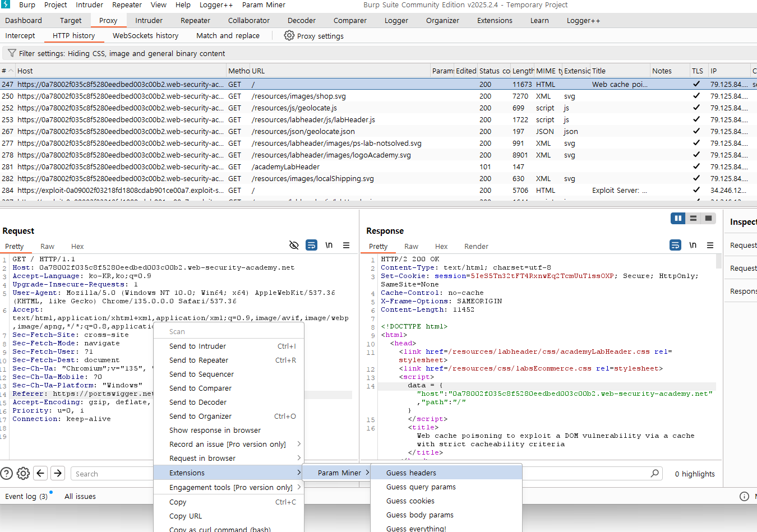This screenshot has height=532, width=757.
Task: Sort by the # column header
Action: (x=7, y=71)
